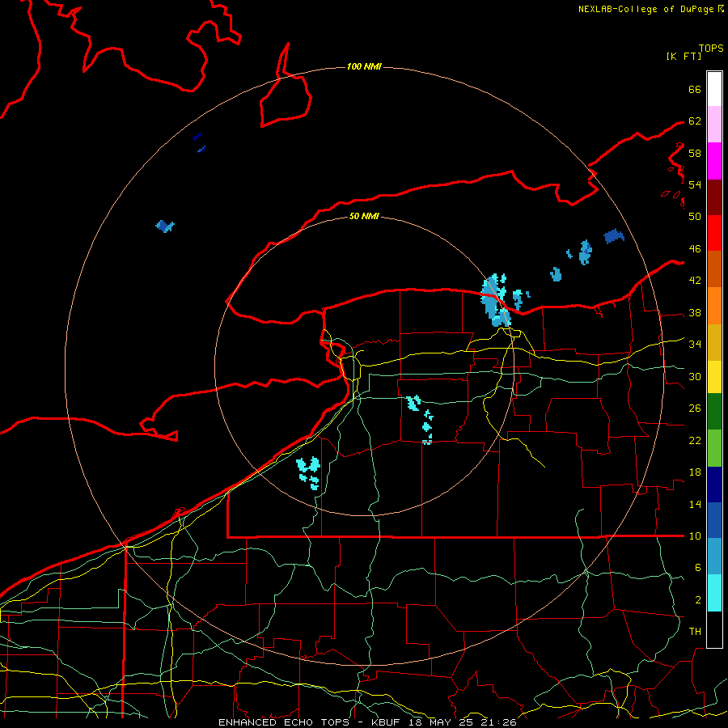Select the 14 legend value
The image size is (728, 728).
[695, 504]
